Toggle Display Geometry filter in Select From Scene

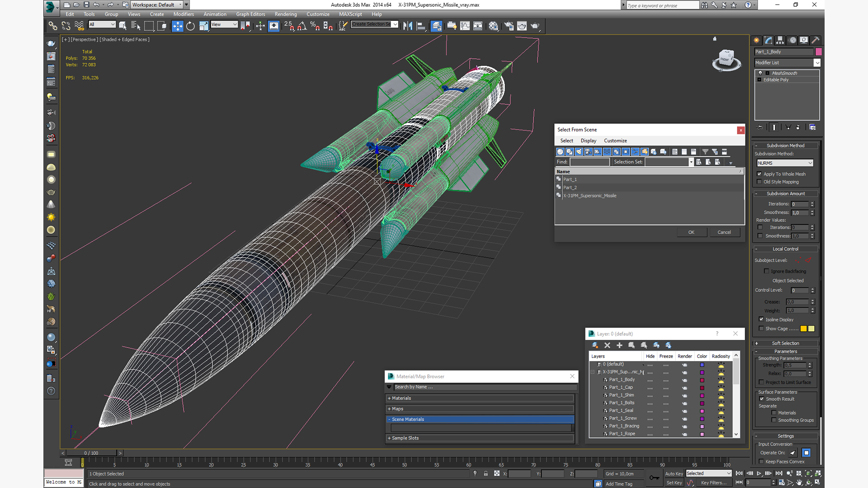pos(560,152)
